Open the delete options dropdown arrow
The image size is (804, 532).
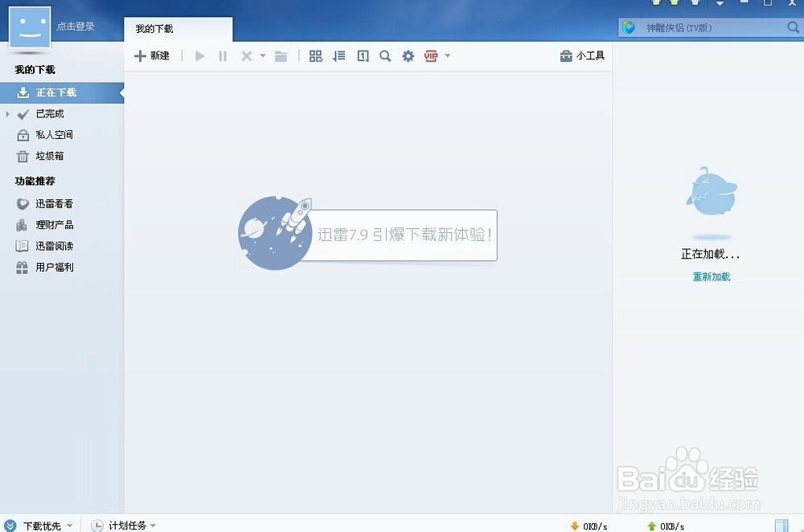click(262, 55)
